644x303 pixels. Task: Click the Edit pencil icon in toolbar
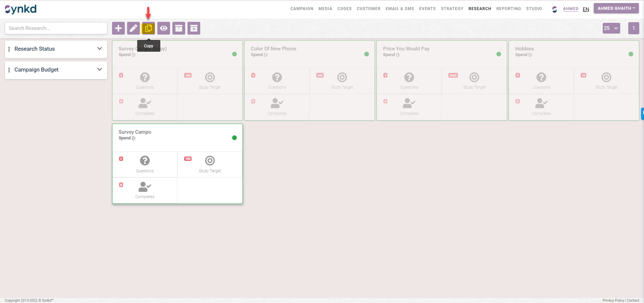pyautogui.click(x=133, y=28)
